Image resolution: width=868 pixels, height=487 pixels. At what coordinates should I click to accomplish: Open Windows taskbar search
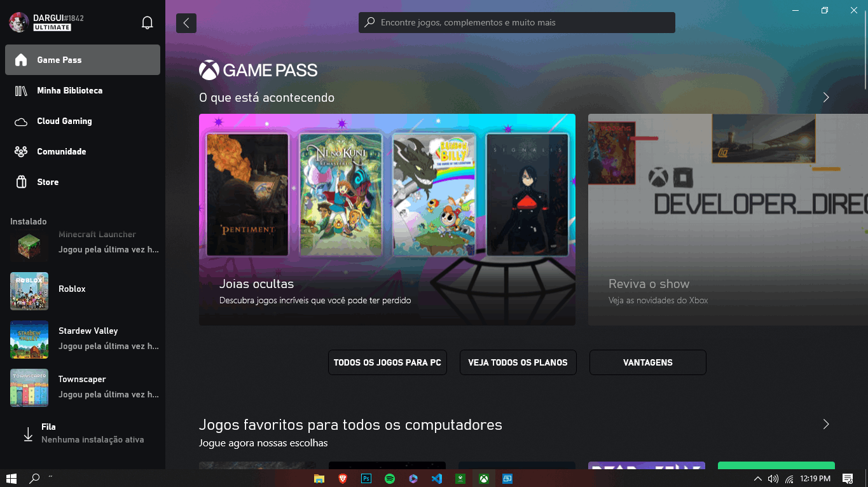pyautogui.click(x=35, y=478)
